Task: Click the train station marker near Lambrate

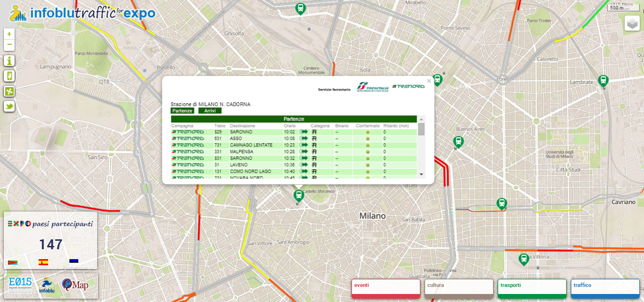Action: click(x=603, y=81)
